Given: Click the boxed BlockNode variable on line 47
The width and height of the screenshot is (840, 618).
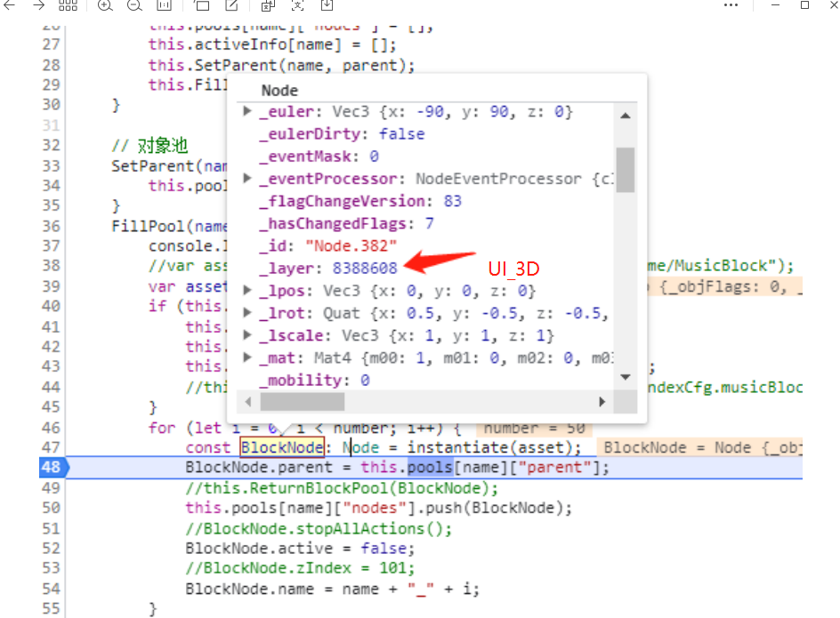Looking at the screenshot, I should pyautogui.click(x=282, y=447).
